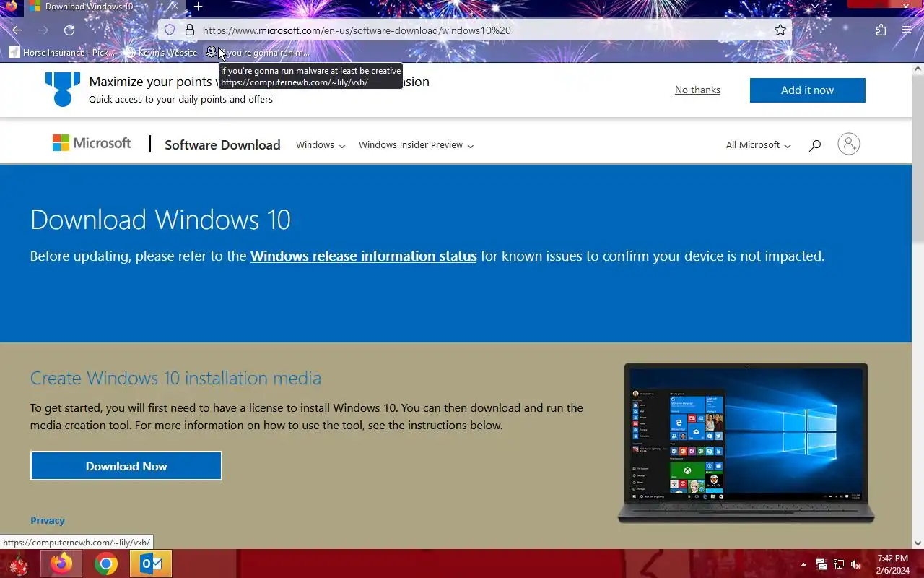
Task: Open the Start button on the taskbar
Action: 18,564
